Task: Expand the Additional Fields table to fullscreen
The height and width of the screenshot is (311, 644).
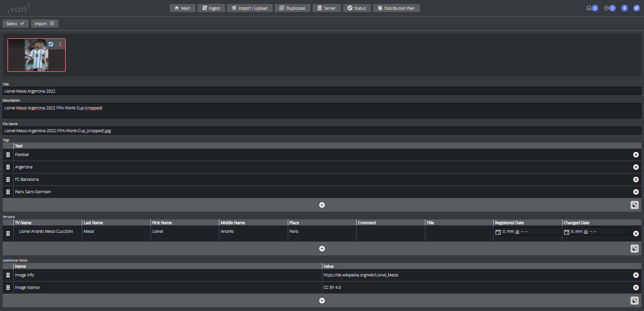Action: click(635, 301)
